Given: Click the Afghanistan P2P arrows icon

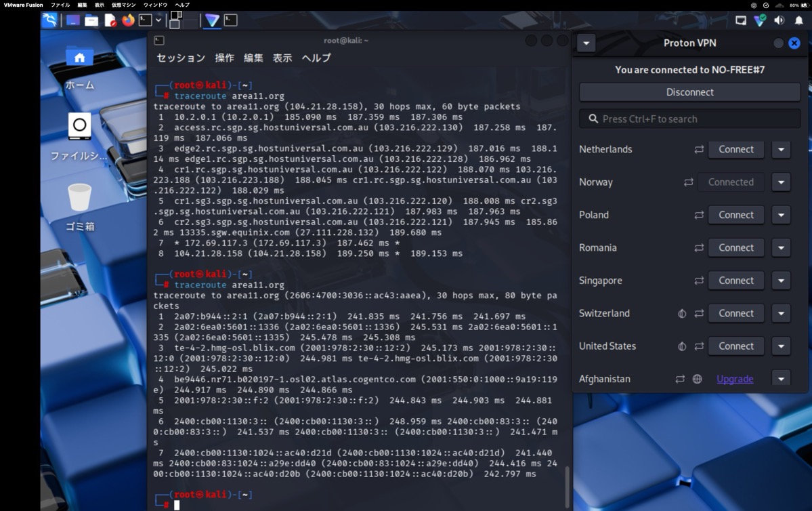Looking at the screenshot, I should [680, 379].
